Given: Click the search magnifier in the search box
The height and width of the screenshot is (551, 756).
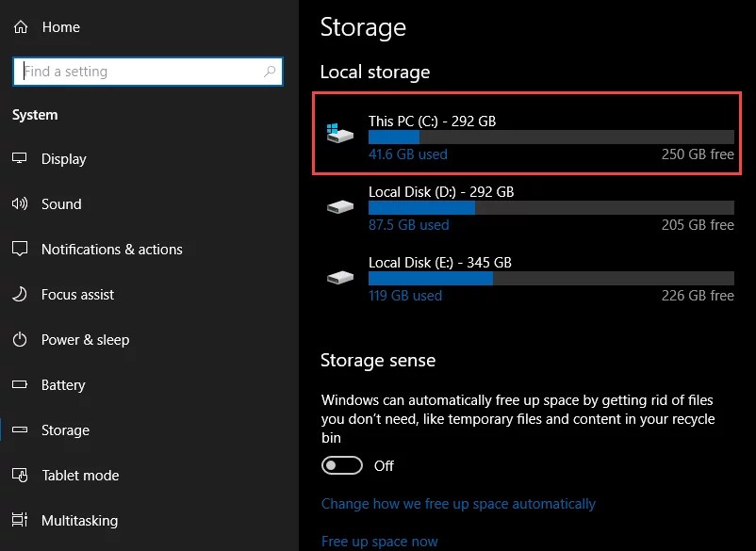Looking at the screenshot, I should coord(270,72).
